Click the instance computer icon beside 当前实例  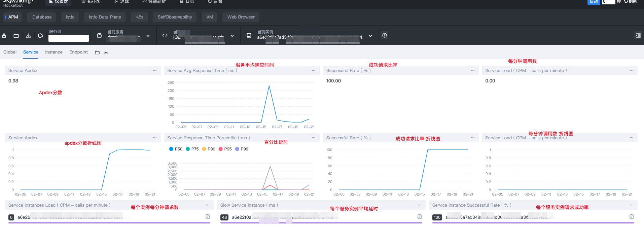(249, 35)
